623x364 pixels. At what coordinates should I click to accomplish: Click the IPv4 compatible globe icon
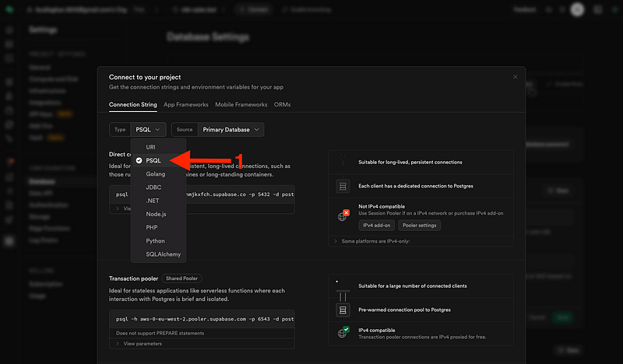click(342, 334)
